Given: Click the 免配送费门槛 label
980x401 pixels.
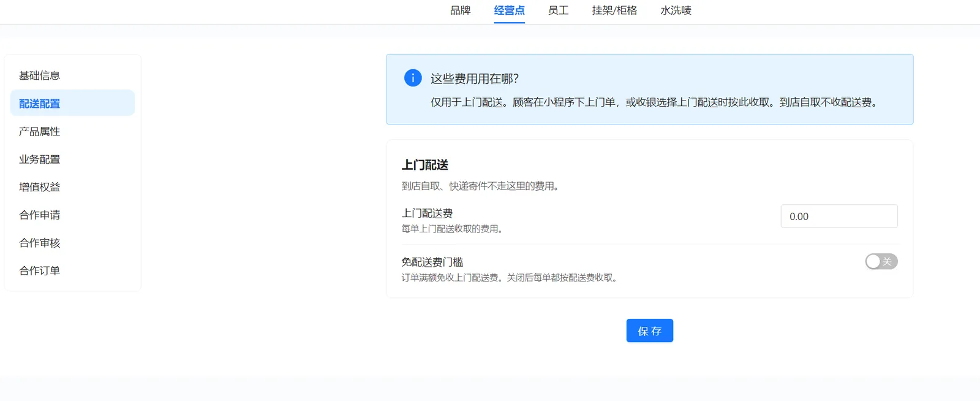Looking at the screenshot, I should [432, 262].
